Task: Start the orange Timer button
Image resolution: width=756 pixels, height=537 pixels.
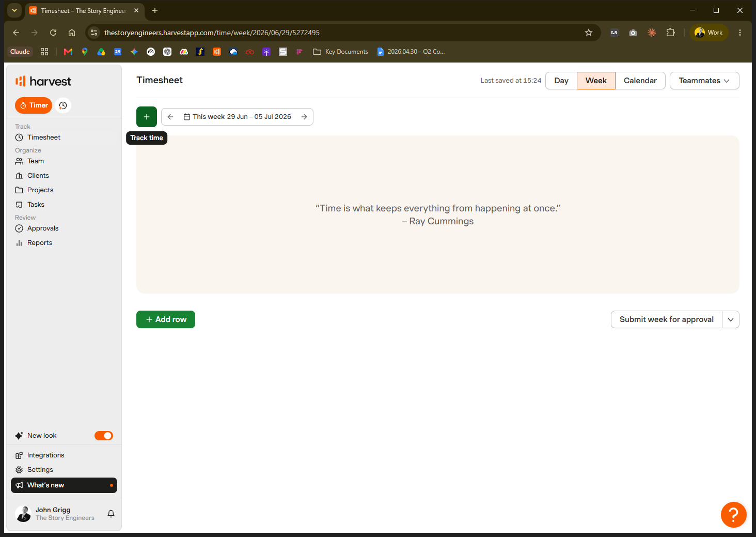Action: click(x=34, y=105)
